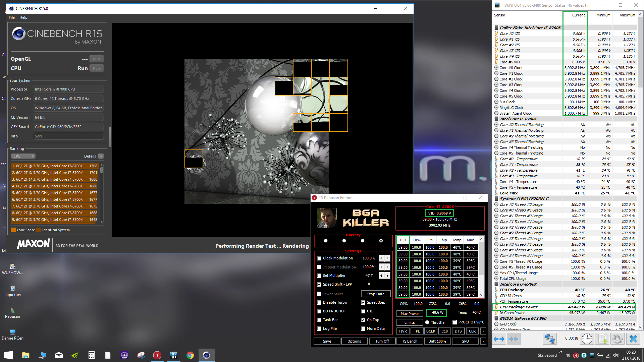
Task: Select the Denne PCen desktop icon
Action: click(x=13, y=332)
